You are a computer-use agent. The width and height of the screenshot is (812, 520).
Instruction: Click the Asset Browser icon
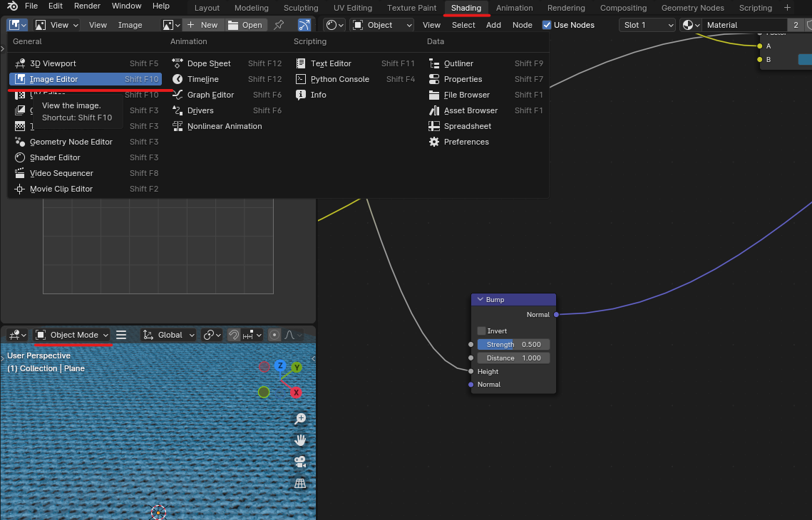[x=434, y=110]
